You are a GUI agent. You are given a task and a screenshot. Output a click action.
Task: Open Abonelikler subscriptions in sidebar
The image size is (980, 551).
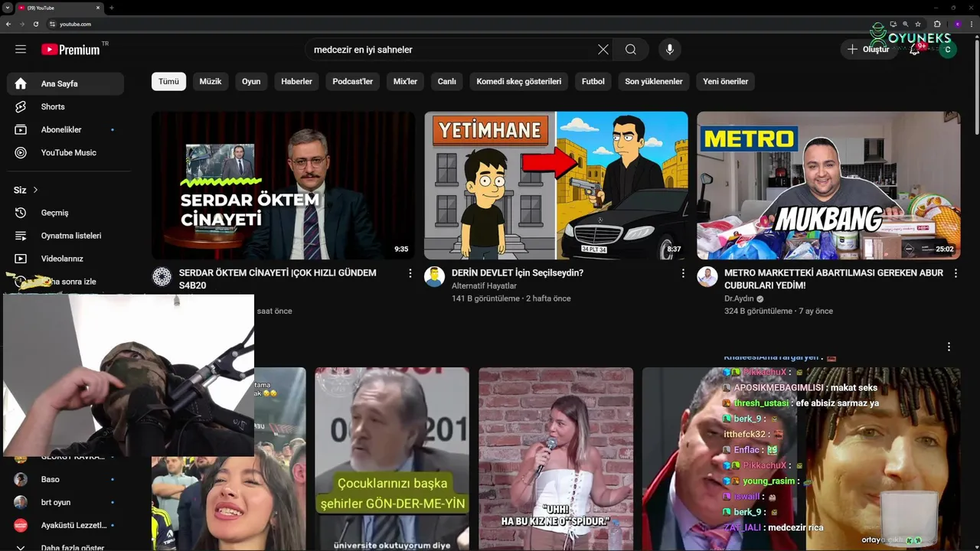(x=65, y=129)
